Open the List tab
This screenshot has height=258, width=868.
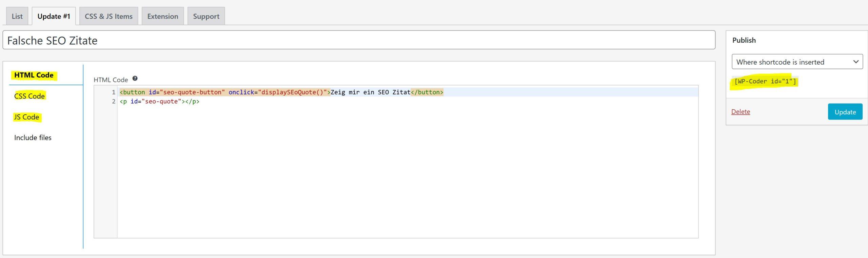[17, 16]
